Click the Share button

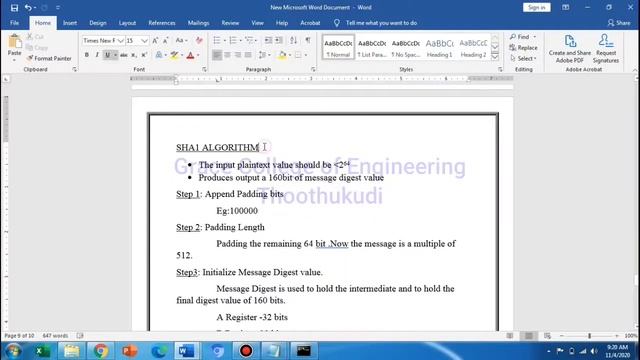[619, 23]
